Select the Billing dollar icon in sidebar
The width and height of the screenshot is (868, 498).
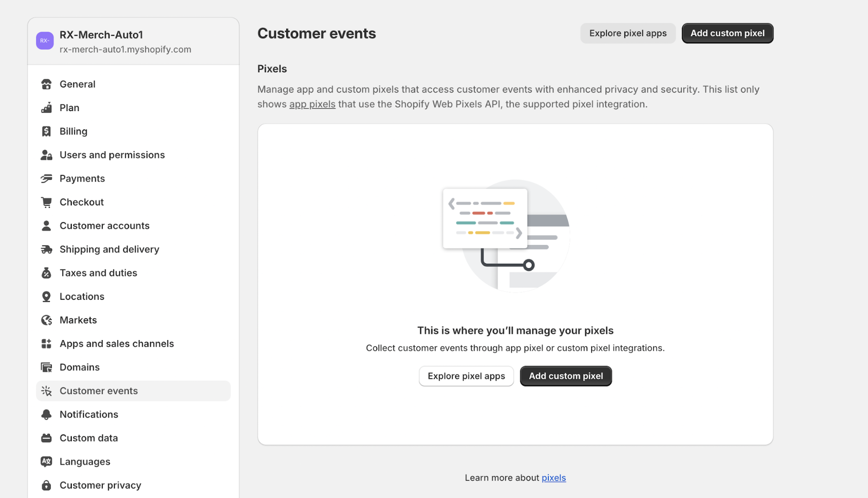[x=46, y=131]
